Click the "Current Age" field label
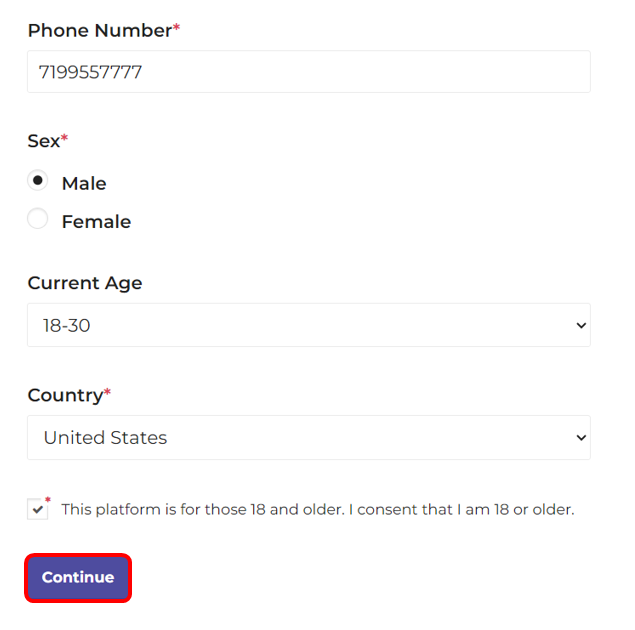The image size is (635, 630). click(85, 283)
